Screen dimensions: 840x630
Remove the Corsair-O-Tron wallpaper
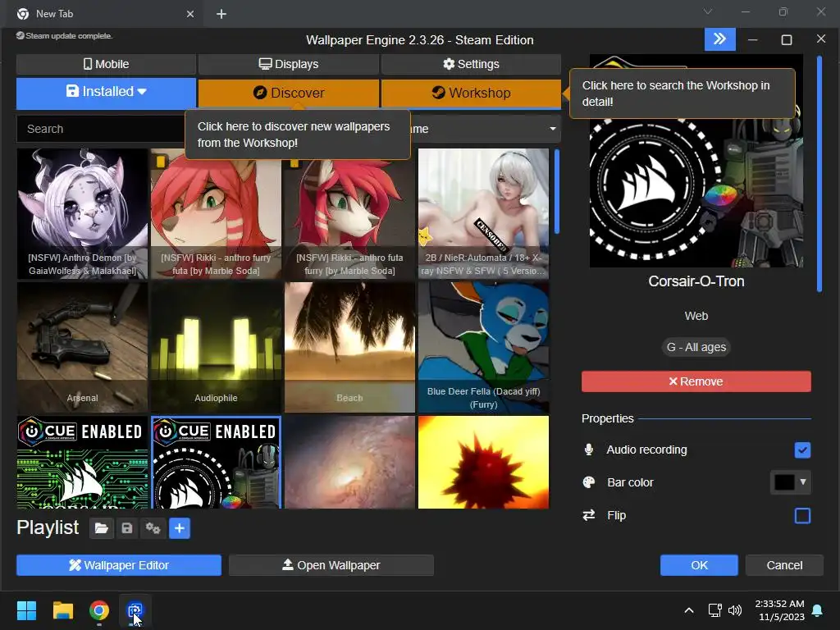pos(696,381)
